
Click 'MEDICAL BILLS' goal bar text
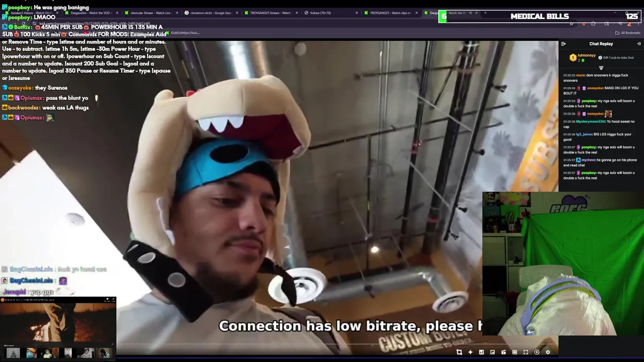tap(539, 16)
